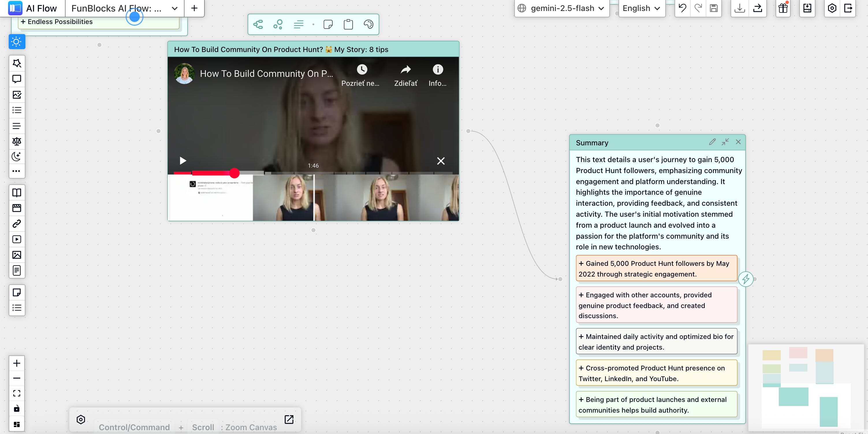Add a video node via play-box icon
Screen dimensions: 868x434
[16, 239]
